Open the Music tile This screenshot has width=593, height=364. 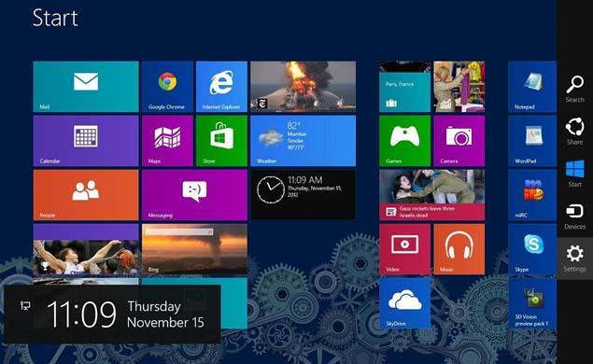click(459, 248)
